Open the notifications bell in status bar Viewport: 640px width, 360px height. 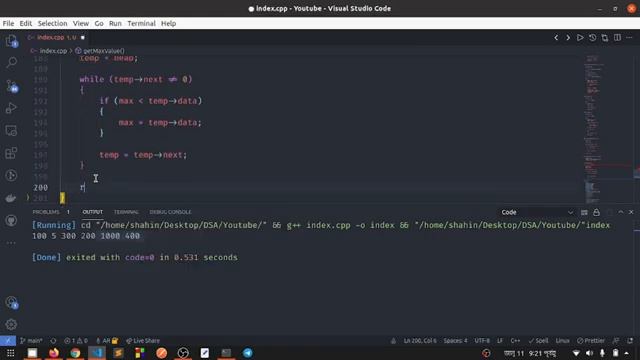pyautogui.click(x=630, y=340)
